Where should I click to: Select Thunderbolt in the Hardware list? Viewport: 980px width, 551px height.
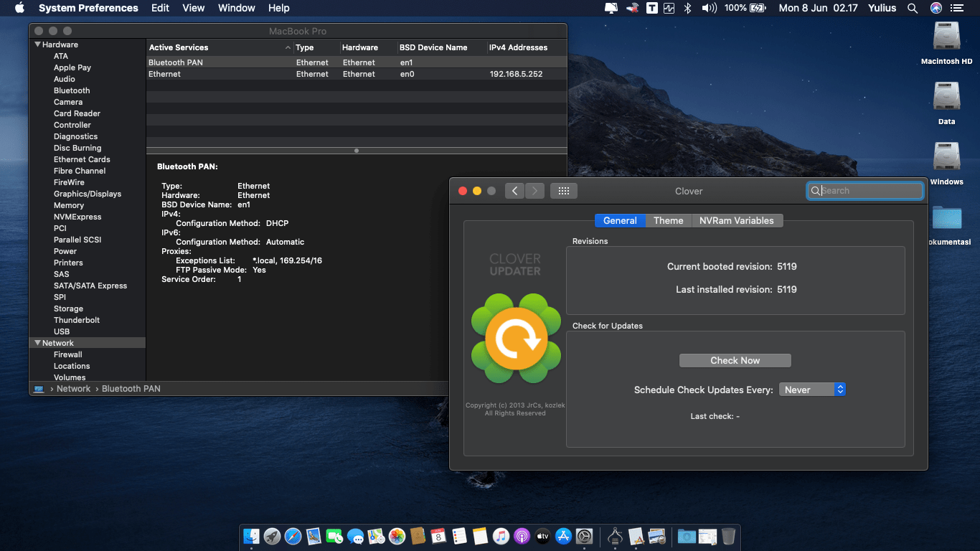[x=77, y=320]
